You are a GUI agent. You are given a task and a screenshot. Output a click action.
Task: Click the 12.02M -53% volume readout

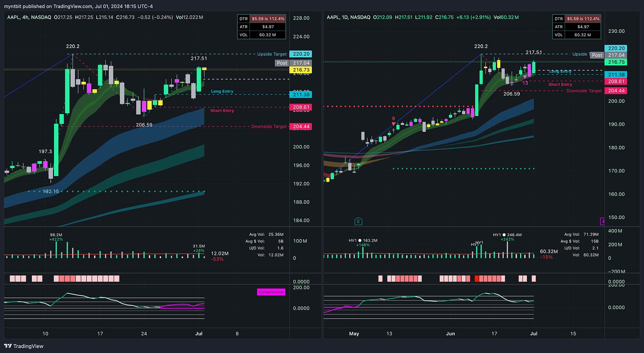pyautogui.click(x=219, y=256)
